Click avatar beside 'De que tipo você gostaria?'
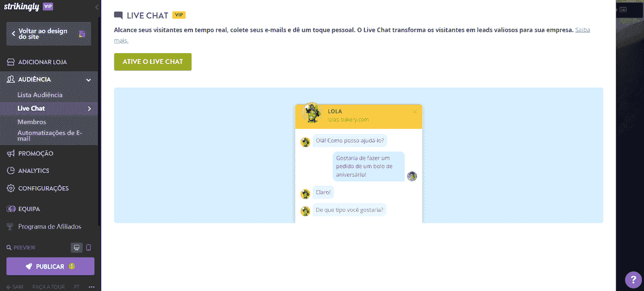Image resolution: width=644 pixels, height=291 pixels. [305, 212]
